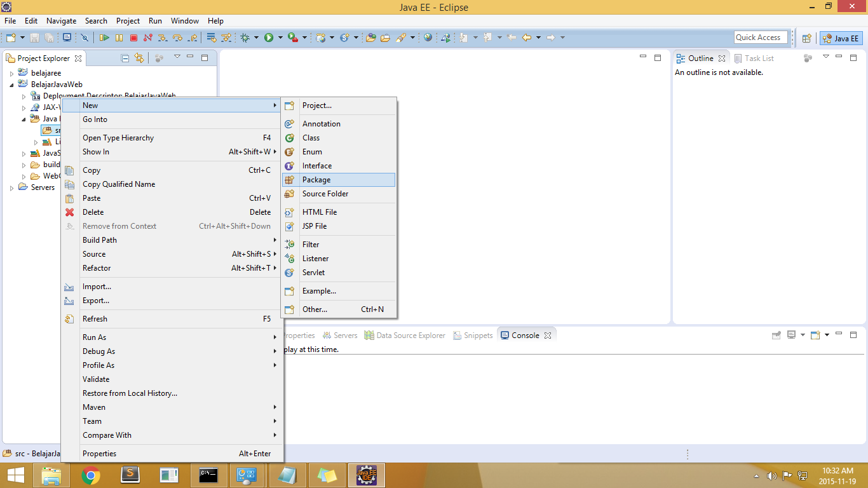The height and width of the screenshot is (488, 868).
Task: Click Collapse All in Project Explorer
Action: click(x=125, y=58)
